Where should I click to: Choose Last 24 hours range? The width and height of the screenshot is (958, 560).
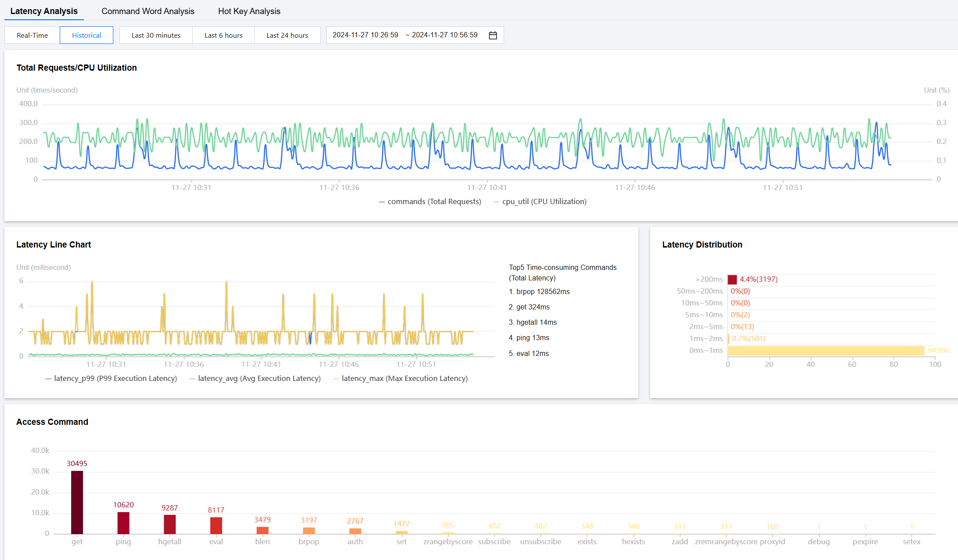click(287, 35)
